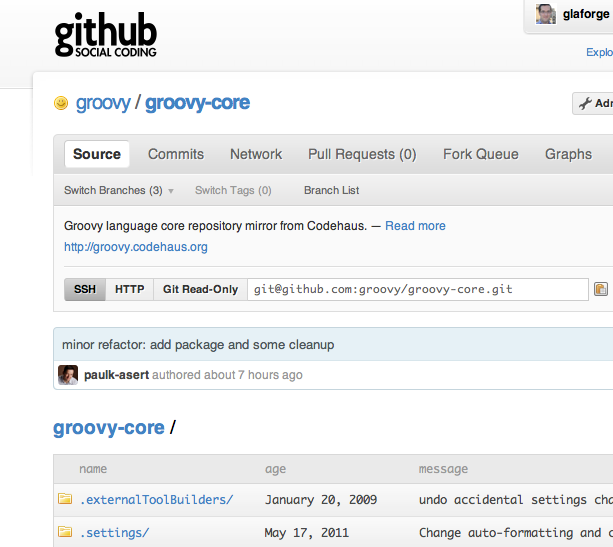Click the 'message' column header

coord(443,469)
